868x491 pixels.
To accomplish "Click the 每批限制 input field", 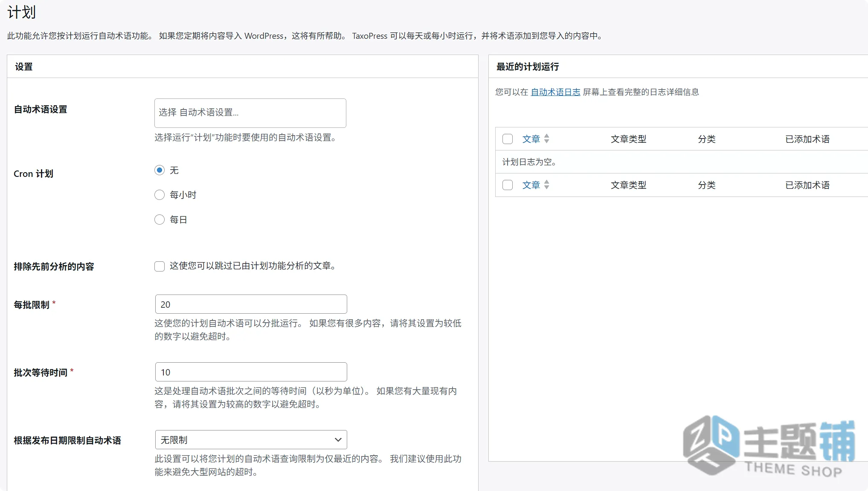I will (x=251, y=304).
